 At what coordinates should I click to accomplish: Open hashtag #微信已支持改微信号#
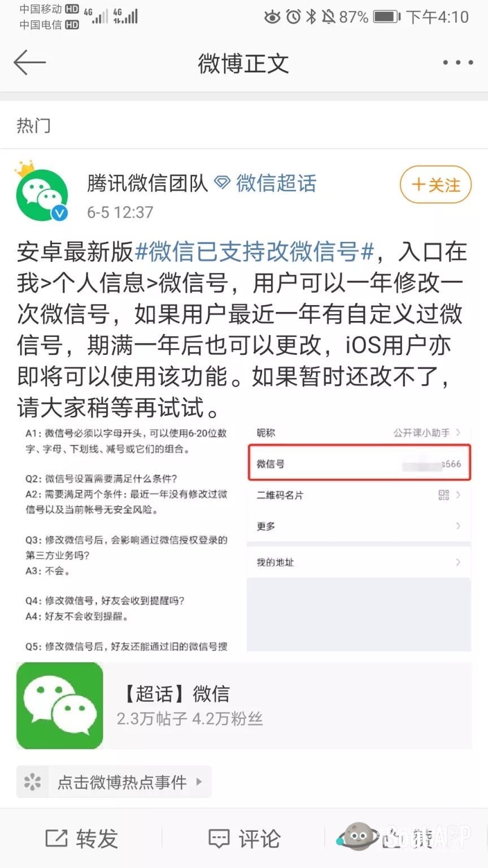click(255, 251)
